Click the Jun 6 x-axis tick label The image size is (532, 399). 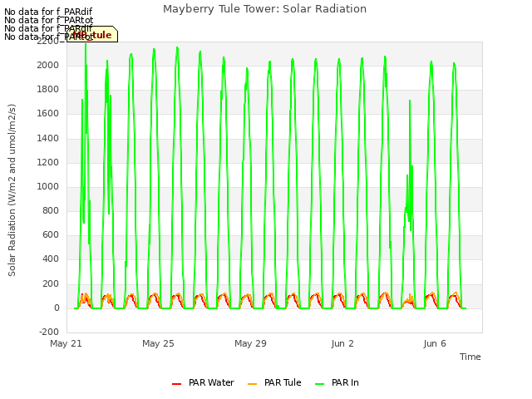[435, 343]
